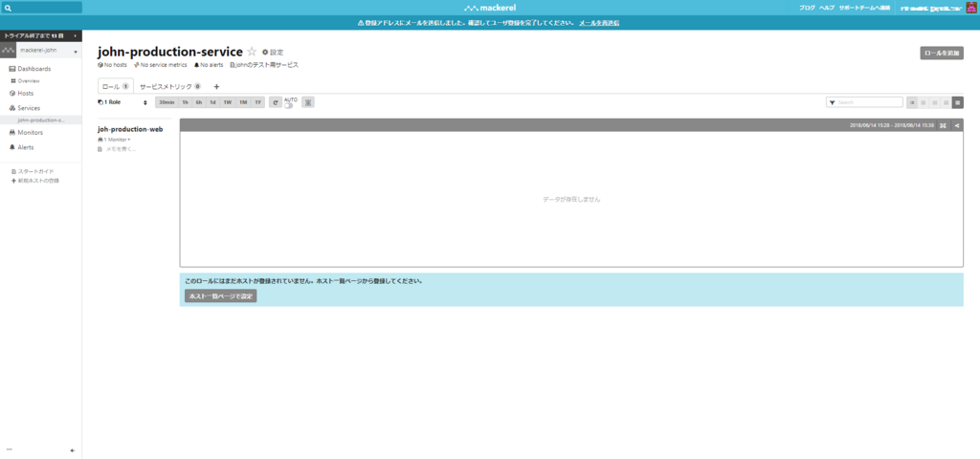Open スタートガイド link in sidebar

(x=33, y=171)
